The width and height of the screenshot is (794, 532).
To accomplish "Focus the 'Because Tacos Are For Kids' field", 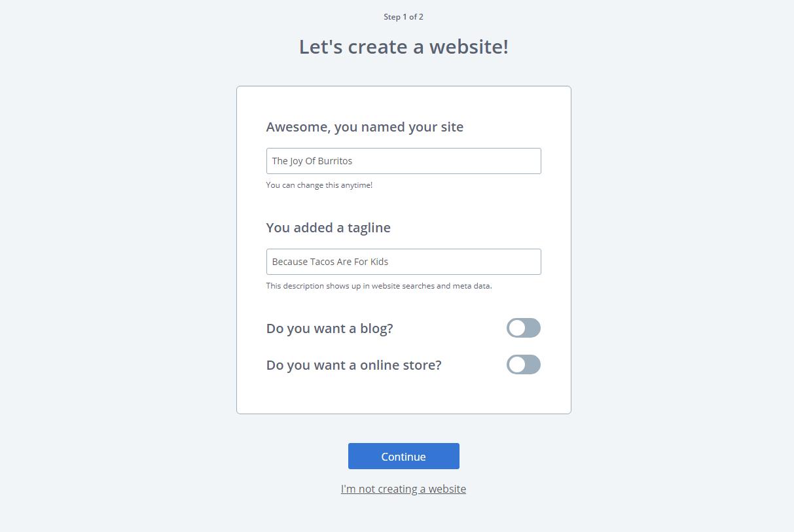I will [403, 262].
